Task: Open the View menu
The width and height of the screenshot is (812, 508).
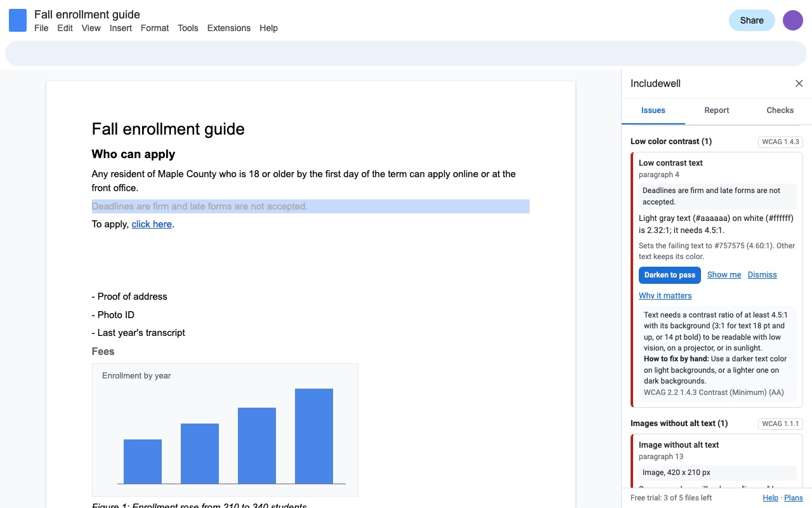Action: point(91,28)
